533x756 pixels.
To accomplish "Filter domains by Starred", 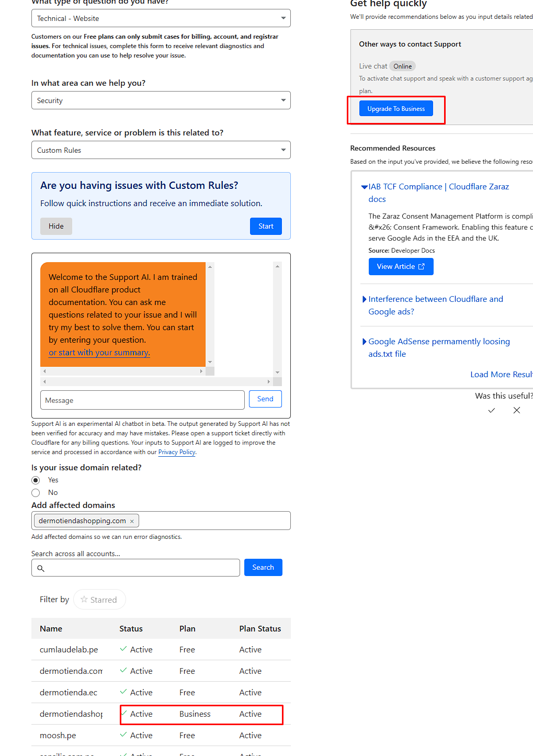I will point(99,600).
